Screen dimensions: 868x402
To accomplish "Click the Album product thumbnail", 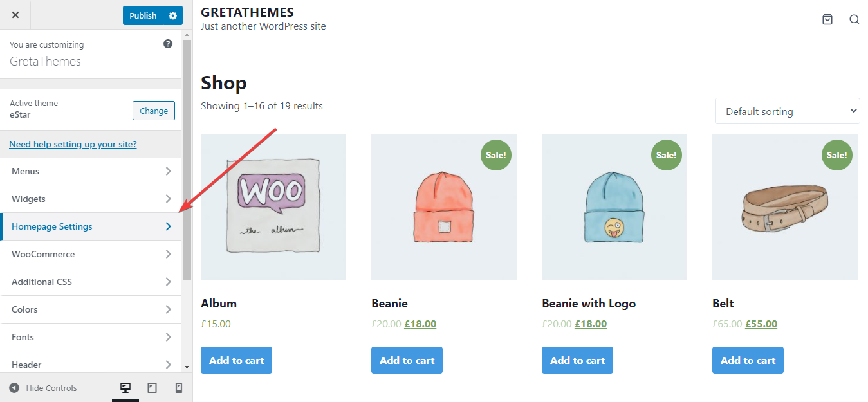I will point(273,206).
